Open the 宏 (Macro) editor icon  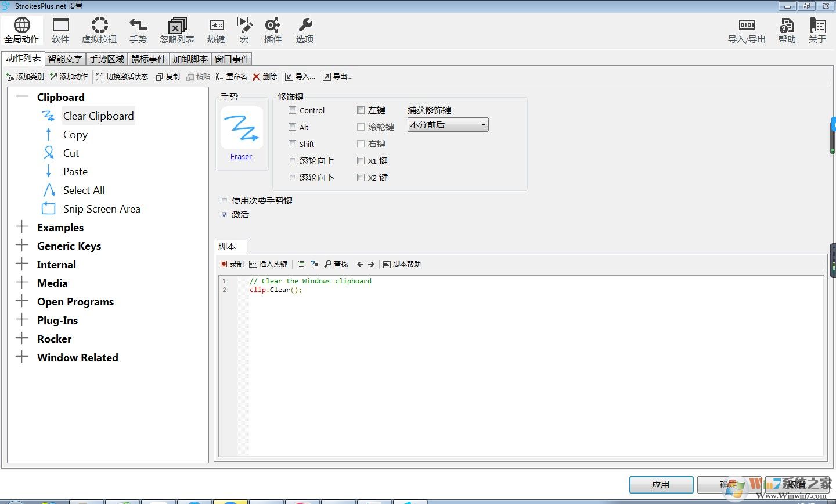(244, 30)
